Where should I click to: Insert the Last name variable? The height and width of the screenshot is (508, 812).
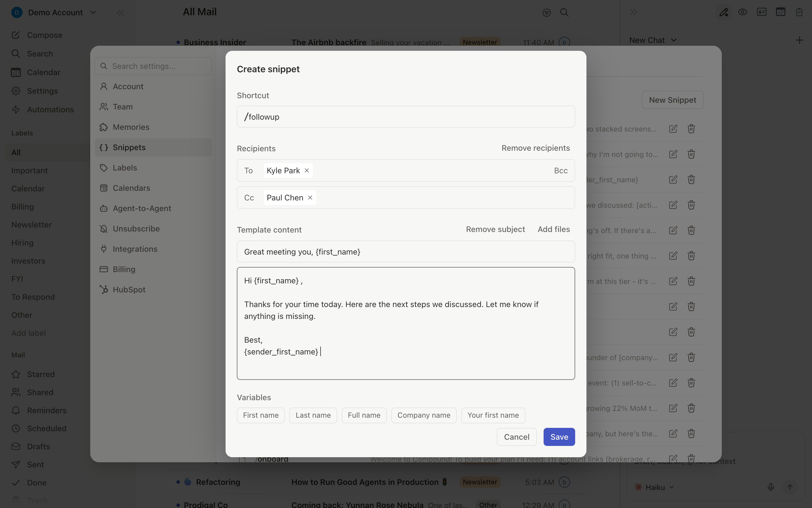(x=313, y=415)
